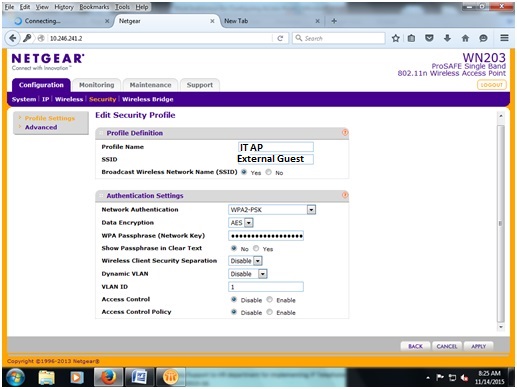
Task: Open Microsoft Word from the taskbar
Action: [139, 378]
